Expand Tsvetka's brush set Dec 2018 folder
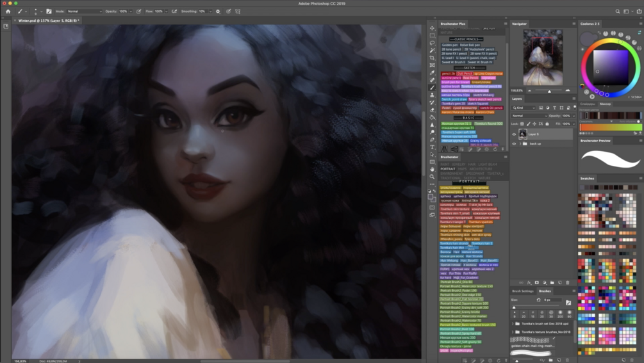644x363 pixels. point(513,323)
